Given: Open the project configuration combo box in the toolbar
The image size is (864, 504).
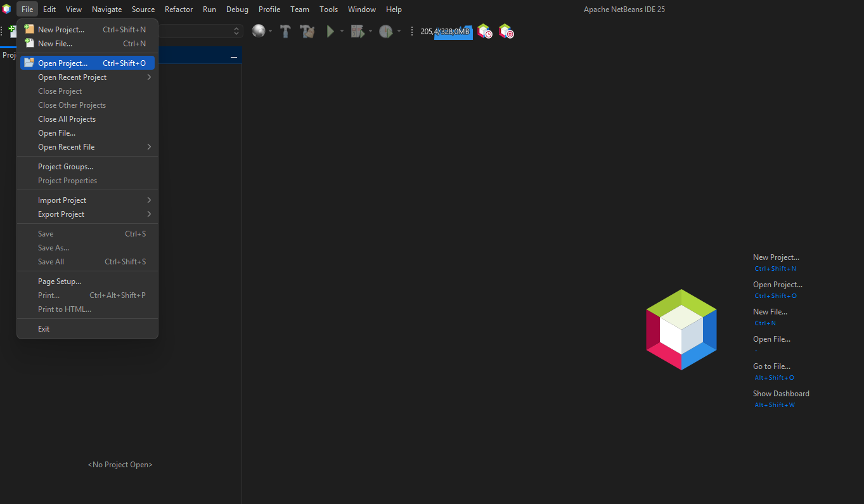Looking at the screenshot, I should click(200, 31).
